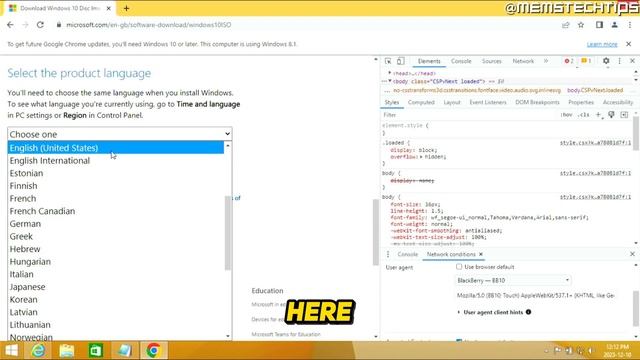Toggle computed styles sidebar icon

(x=624, y=115)
